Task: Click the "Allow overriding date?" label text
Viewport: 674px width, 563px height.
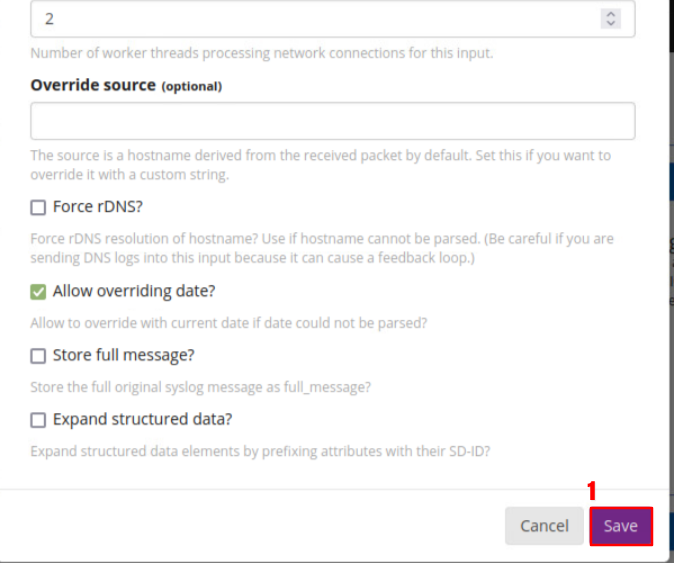Action: (134, 292)
